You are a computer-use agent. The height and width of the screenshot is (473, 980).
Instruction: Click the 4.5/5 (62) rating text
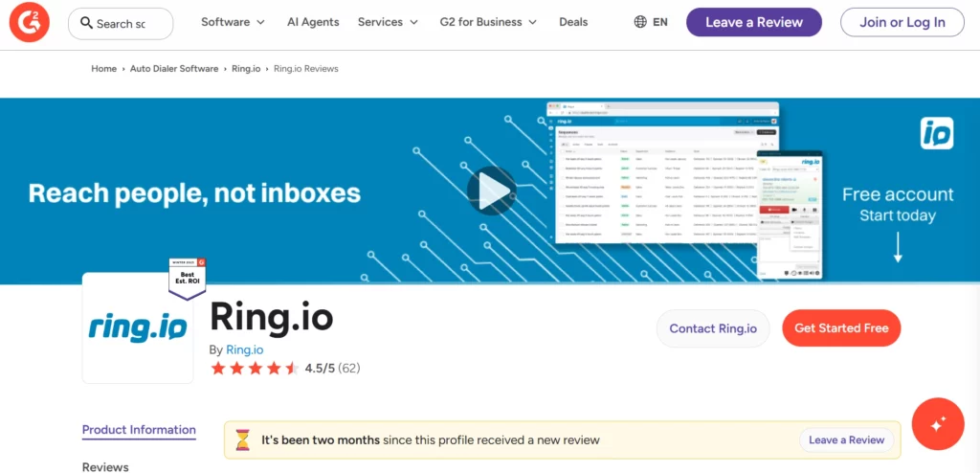[332, 369]
